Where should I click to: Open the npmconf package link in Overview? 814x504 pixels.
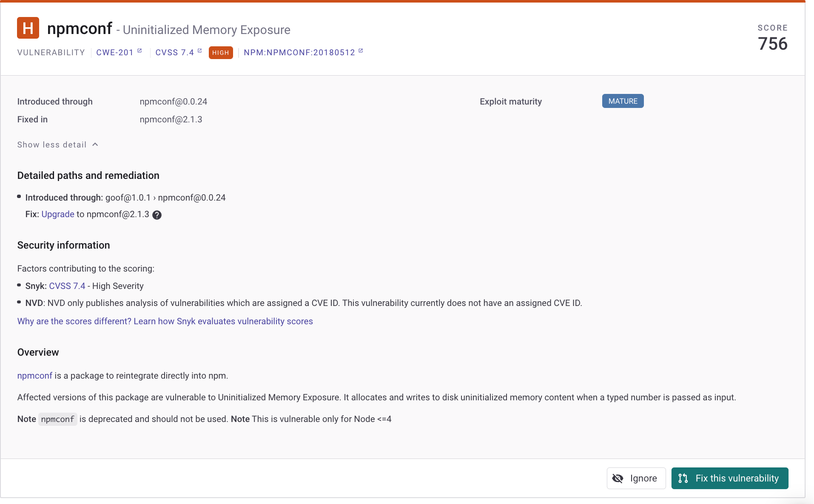(35, 376)
